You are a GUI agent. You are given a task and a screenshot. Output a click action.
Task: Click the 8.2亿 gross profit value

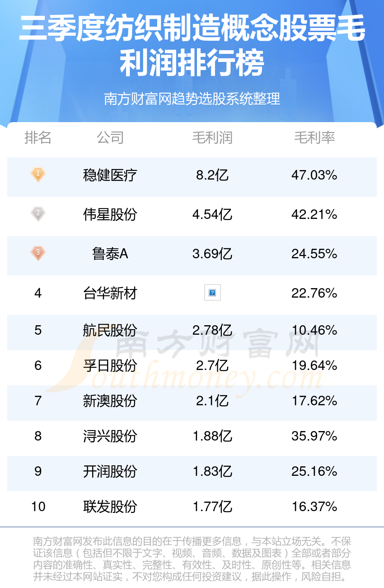point(212,175)
